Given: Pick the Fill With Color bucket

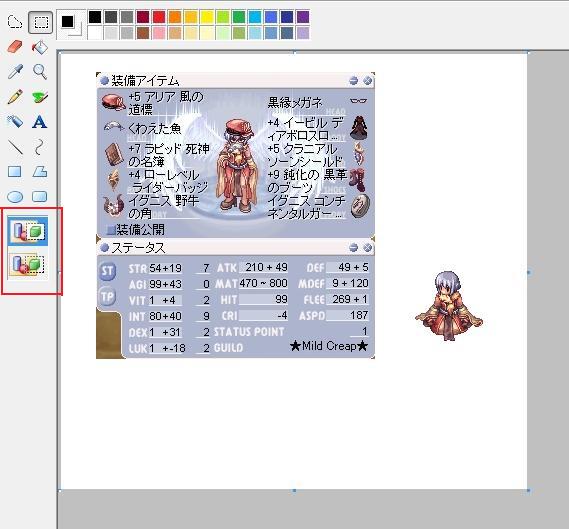Looking at the screenshot, I should pos(40,47).
